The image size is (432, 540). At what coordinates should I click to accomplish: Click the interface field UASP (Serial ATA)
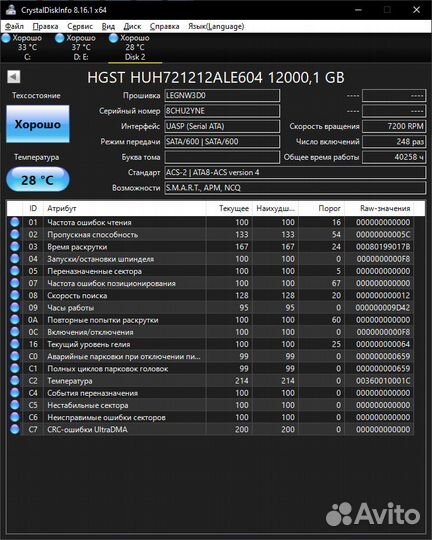[222, 126]
